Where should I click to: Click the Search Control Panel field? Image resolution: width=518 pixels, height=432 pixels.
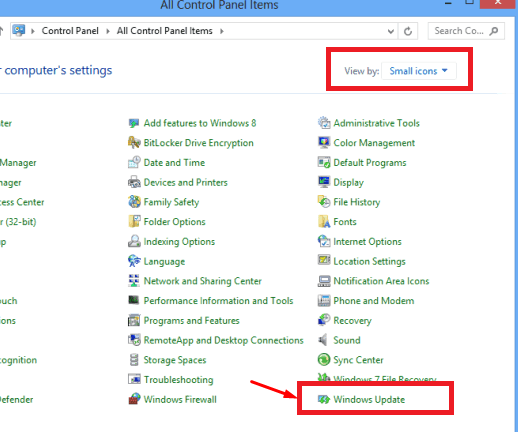click(x=466, y=31)
